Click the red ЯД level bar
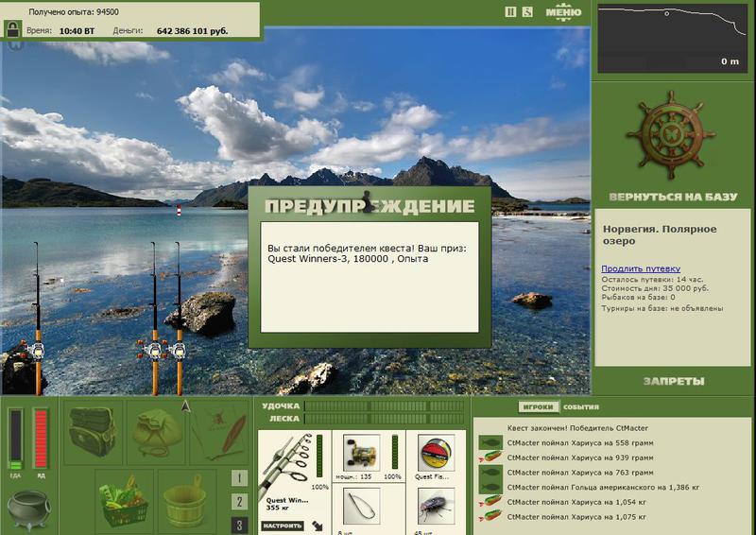Screen dimensions: 756x535 point(41,439)
